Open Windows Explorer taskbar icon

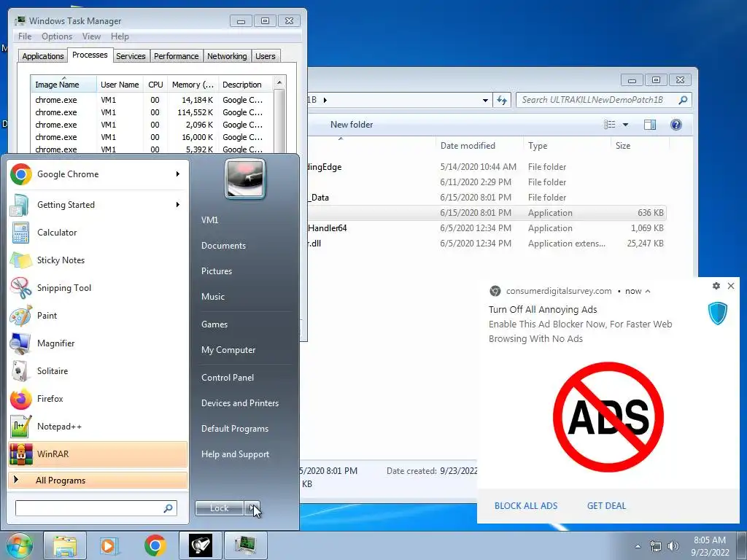pyautogui.click(x=65, y=545)
